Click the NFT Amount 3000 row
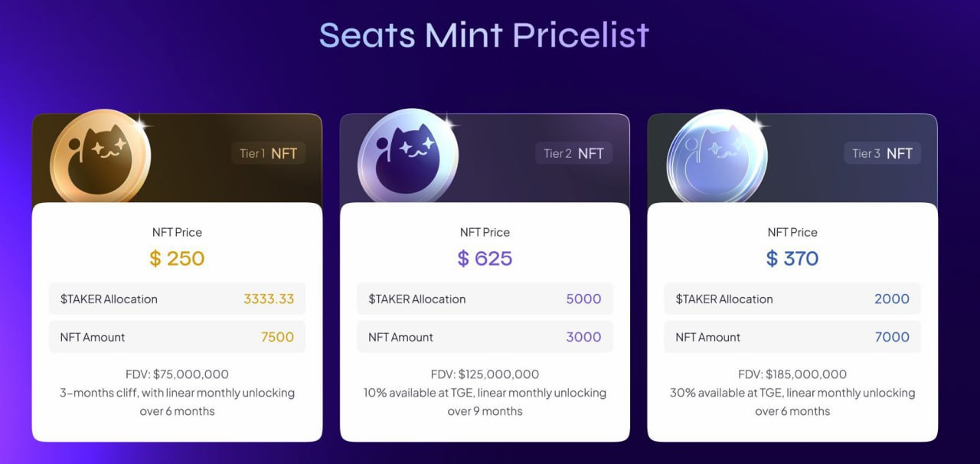 point(485,337)
